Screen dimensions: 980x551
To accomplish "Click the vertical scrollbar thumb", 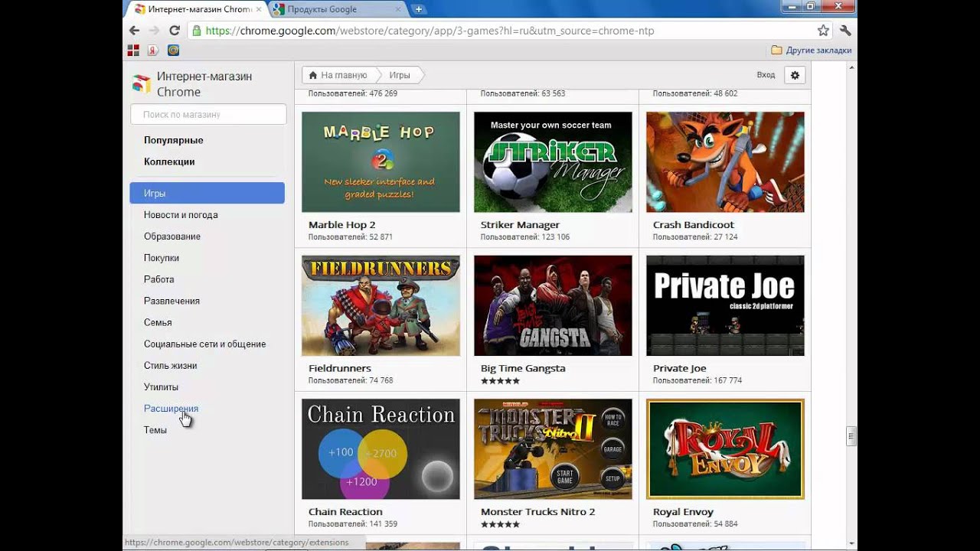I will pos(851,436).
